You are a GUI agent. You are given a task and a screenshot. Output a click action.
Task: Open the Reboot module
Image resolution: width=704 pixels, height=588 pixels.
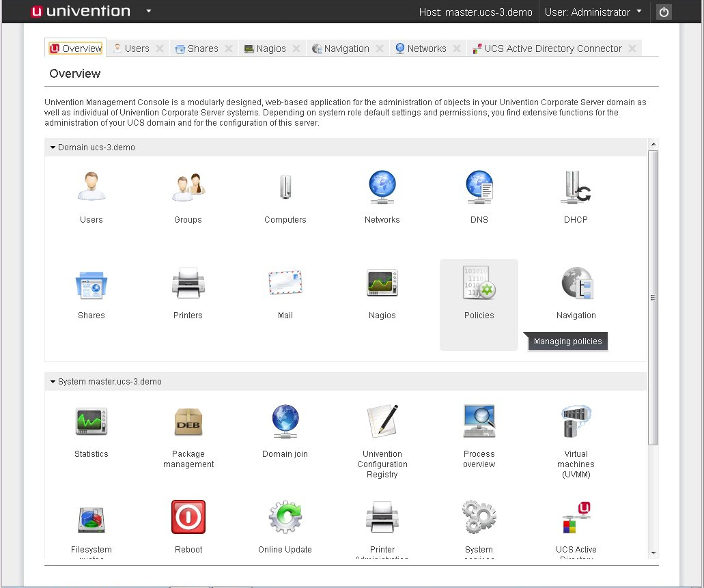tap(188, 517)
